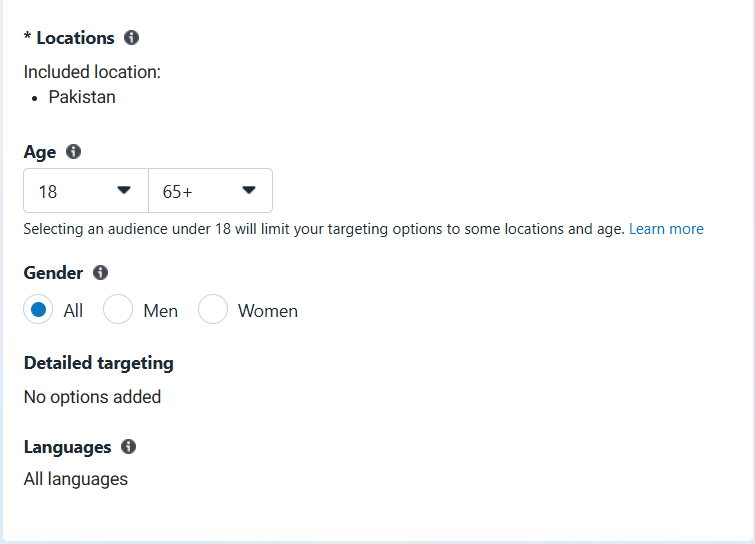The width and height of the screenshot is (755, 544).
Task: Open the Learn more link
Action: point(666,229)
